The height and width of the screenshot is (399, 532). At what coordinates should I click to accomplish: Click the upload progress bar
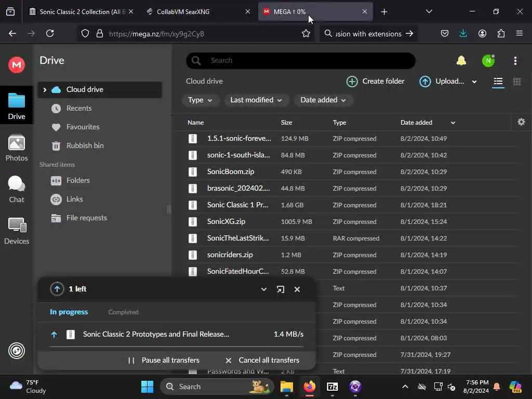pos(177,347)
